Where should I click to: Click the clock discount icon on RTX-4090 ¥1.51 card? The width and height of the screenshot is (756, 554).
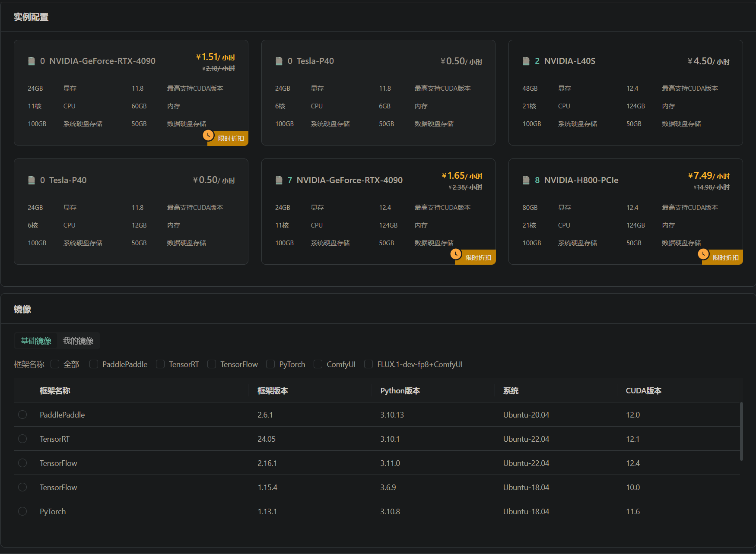(209, 135)
